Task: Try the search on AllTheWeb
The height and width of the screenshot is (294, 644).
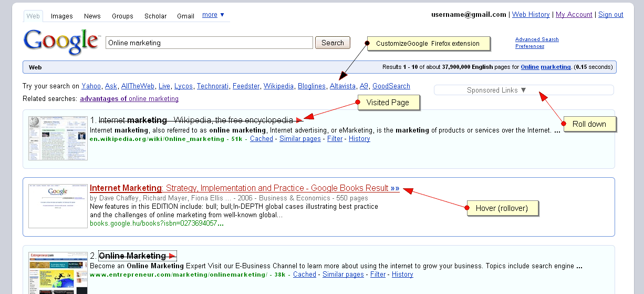Action: coord(138,86)
